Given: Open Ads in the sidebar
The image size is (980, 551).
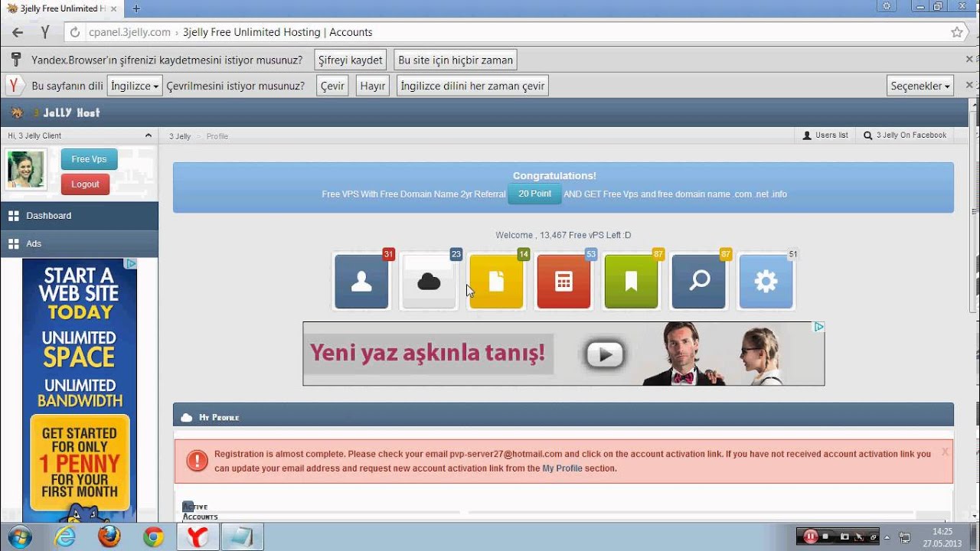Looking at the screenshot, I should point(80,243).
